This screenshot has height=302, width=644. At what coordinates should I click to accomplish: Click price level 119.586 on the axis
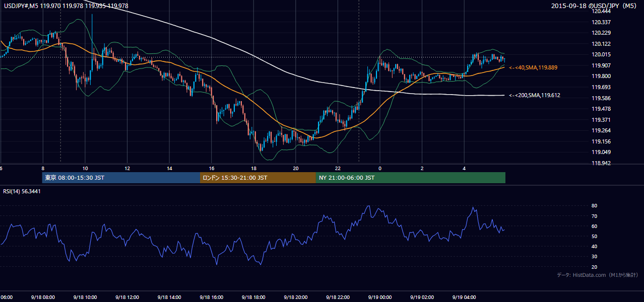click(x=602, y=98)
